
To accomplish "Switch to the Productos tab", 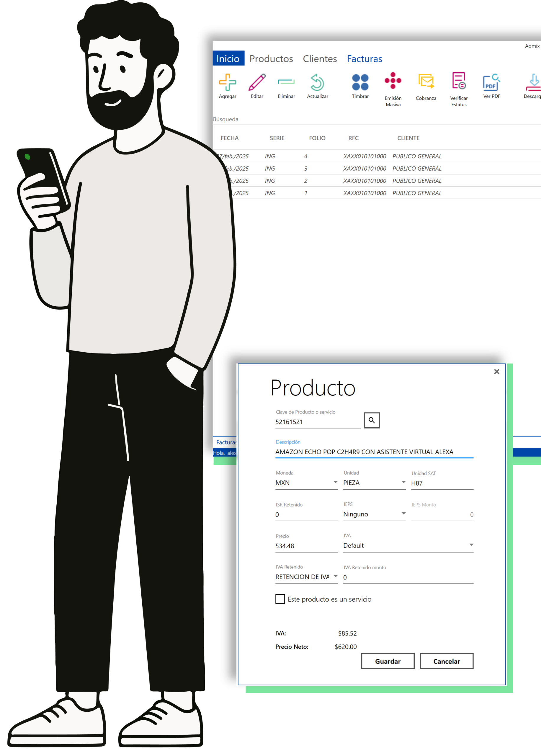I will pyautogui.click(x=271, y=59).
